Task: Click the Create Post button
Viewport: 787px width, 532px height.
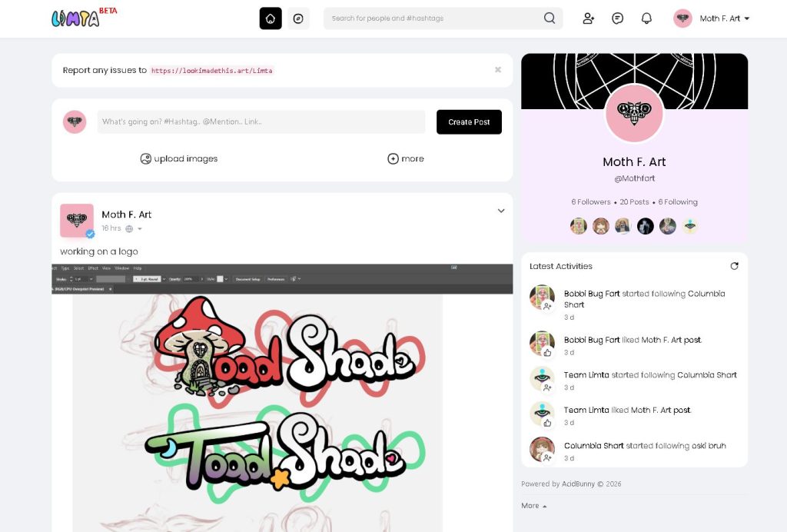Action: point(469,122)
